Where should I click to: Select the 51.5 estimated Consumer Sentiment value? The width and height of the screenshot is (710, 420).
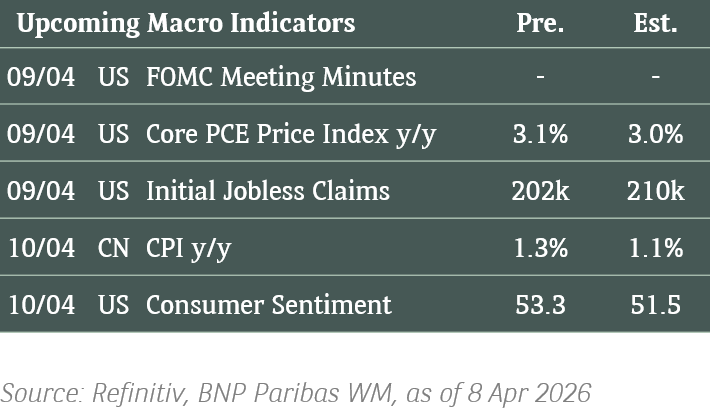point(656,304)
